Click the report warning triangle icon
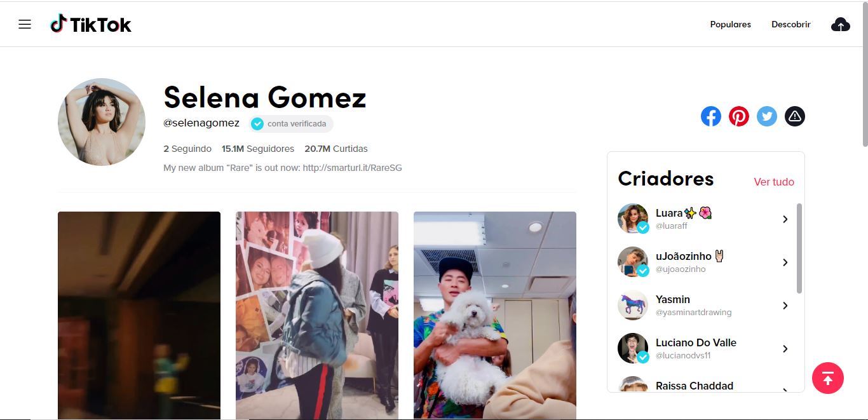The image size is (868, 420). pyautogui.click(x=795, y=116)
